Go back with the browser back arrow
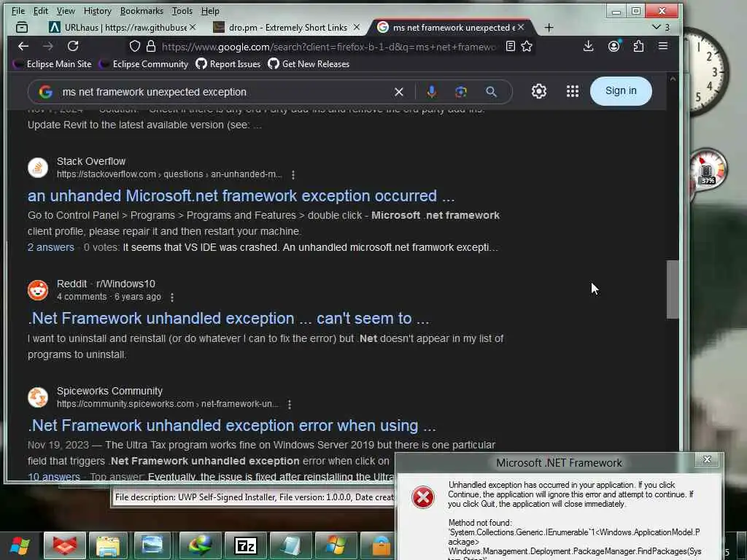747x560 pixels. tap(23, 46)
